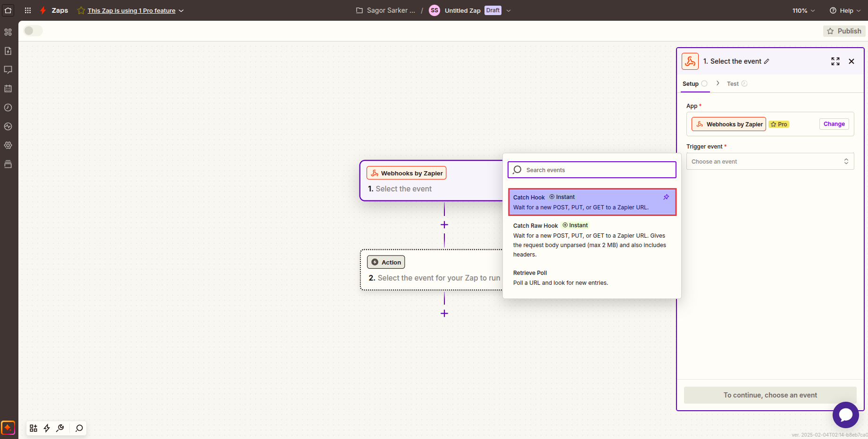Open the Versions stack icon
The image size is (868, 439).
8,164
